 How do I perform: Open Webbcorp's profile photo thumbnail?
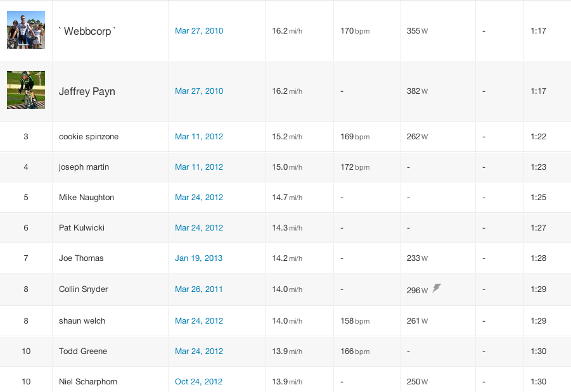[x=26, y=30]
